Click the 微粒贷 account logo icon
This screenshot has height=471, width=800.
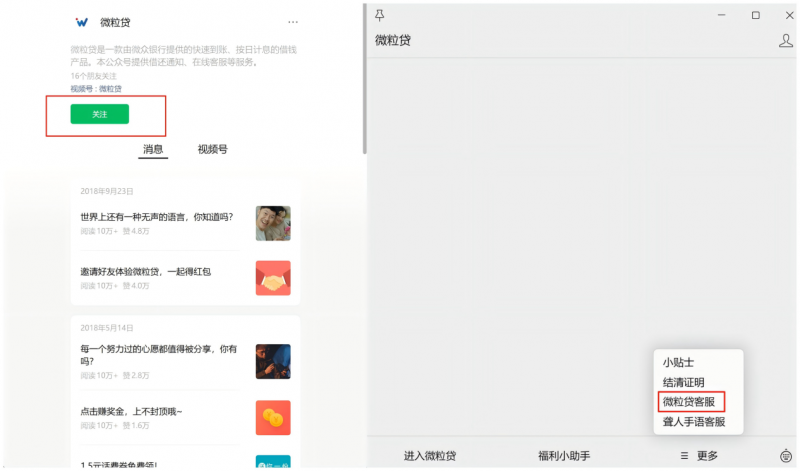[x=82, y=22]
